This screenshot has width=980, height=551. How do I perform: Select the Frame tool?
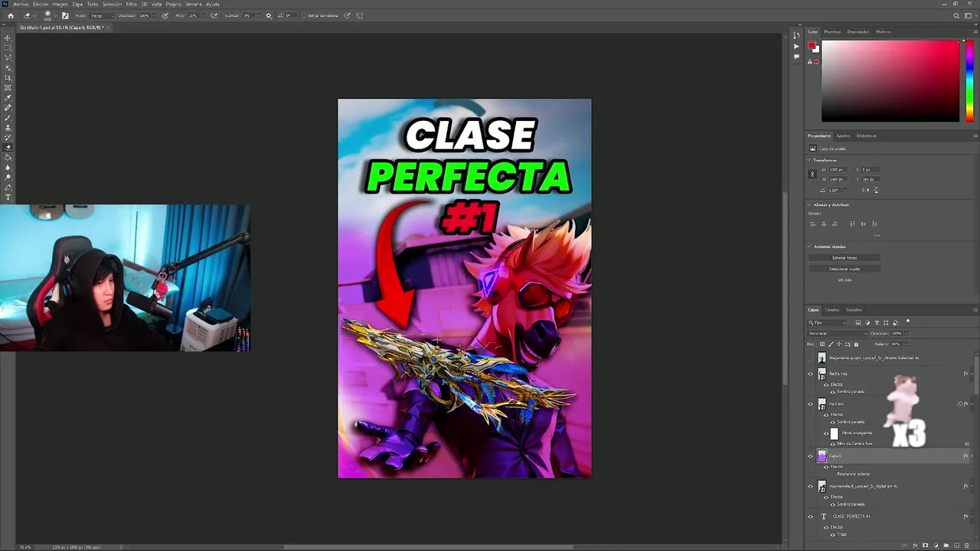8,87
